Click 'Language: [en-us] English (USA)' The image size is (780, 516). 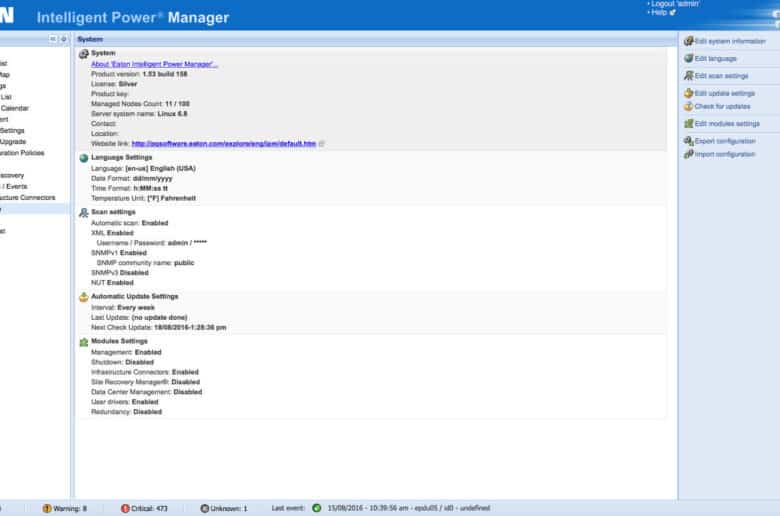[143, 168]
